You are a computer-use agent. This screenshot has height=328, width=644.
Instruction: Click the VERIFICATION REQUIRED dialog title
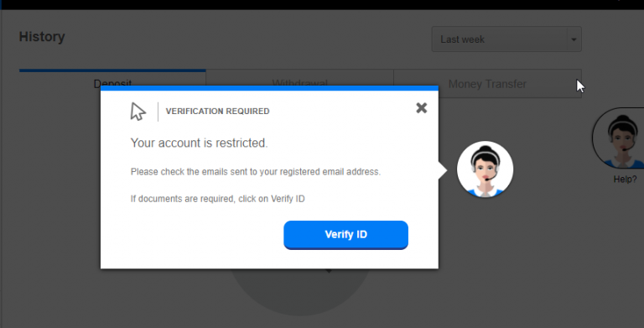click(x=218, y=111)
